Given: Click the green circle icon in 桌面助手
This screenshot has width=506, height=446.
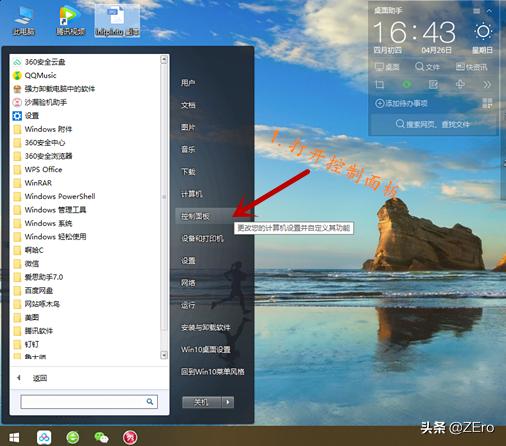Looking at the screenshot, I should click(407, 84).
